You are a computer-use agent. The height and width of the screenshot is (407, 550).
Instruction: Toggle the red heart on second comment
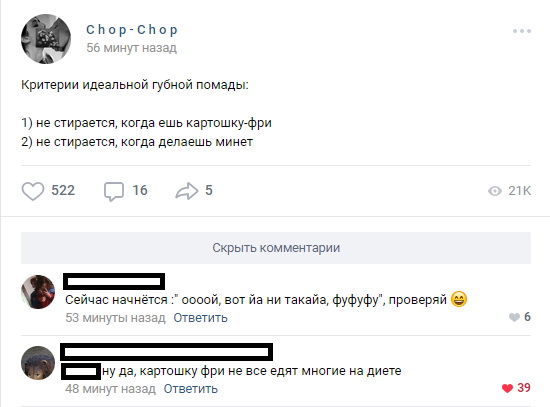pos(507,388)
